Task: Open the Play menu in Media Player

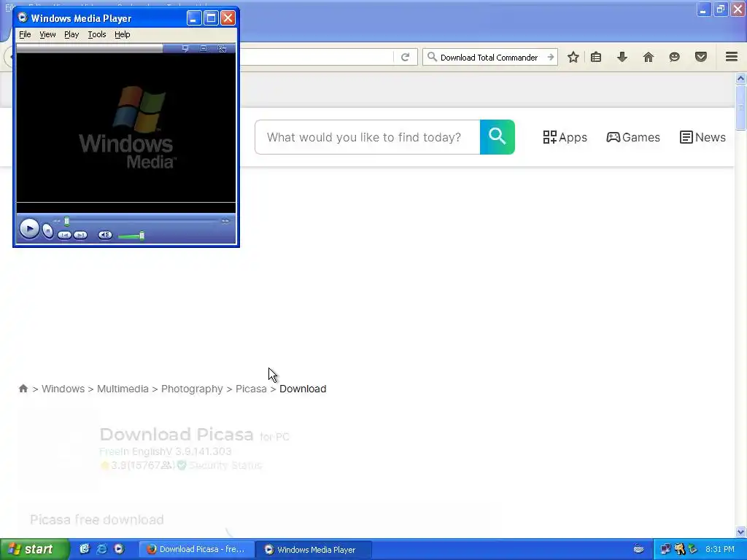Action: pyautogui.click(x=71, y=34)
